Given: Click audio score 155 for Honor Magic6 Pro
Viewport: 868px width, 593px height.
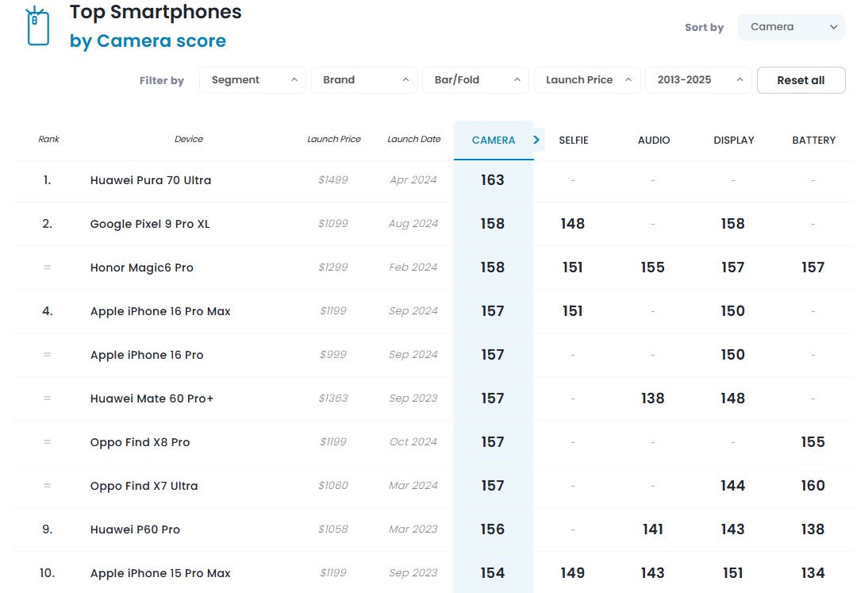Looking at the screenshot, I should [653, 268].
